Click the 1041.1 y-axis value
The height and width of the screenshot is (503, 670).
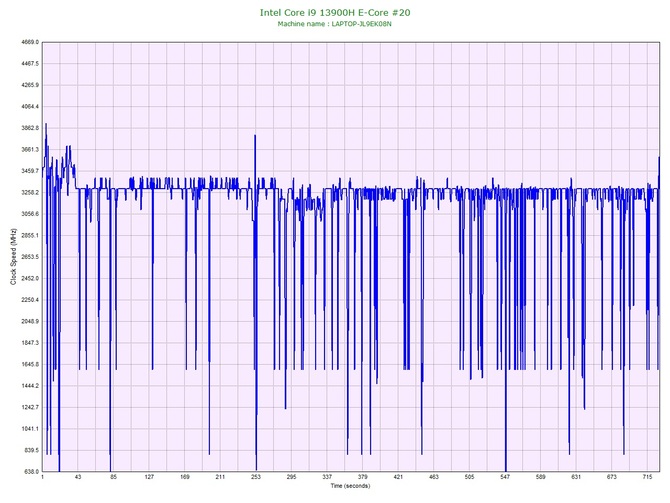pos(30,429)
